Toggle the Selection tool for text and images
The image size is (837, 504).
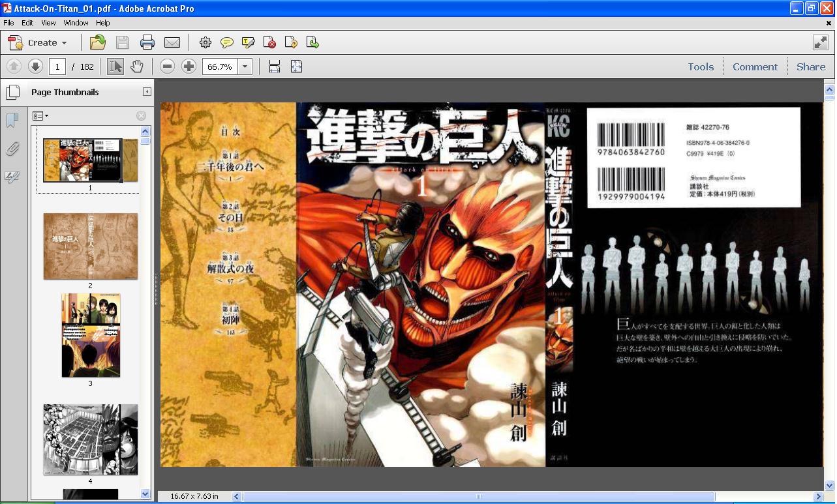(115, 67)
